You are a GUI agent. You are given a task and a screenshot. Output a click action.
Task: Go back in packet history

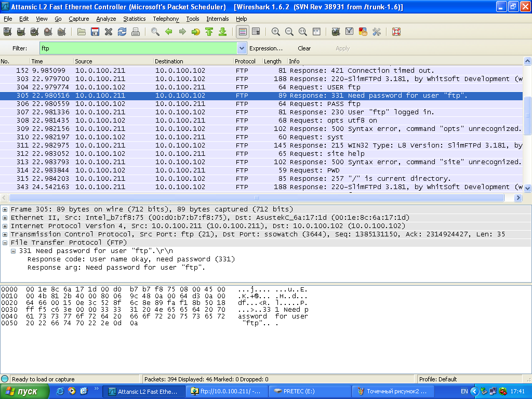(169, 32)
